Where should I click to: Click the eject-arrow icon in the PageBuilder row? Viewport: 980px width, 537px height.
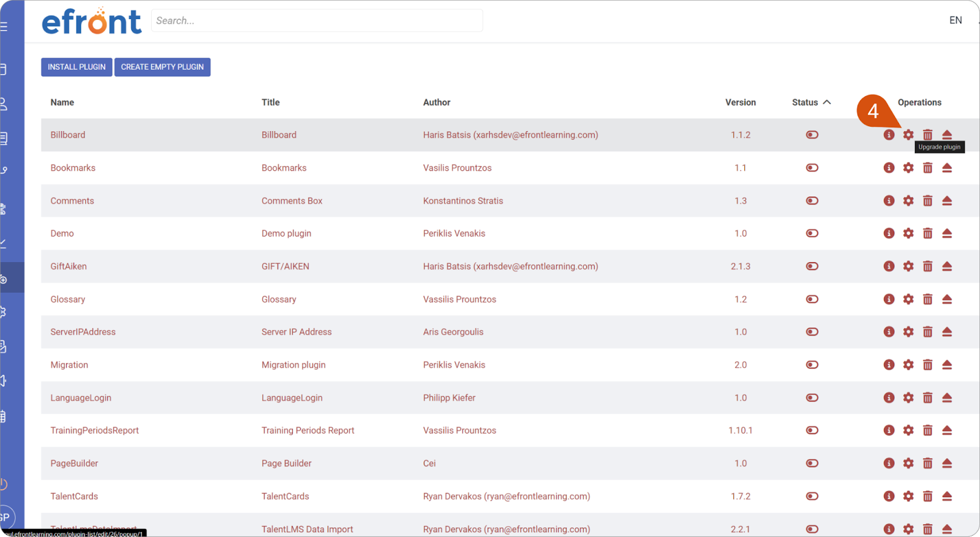[947, 464]
